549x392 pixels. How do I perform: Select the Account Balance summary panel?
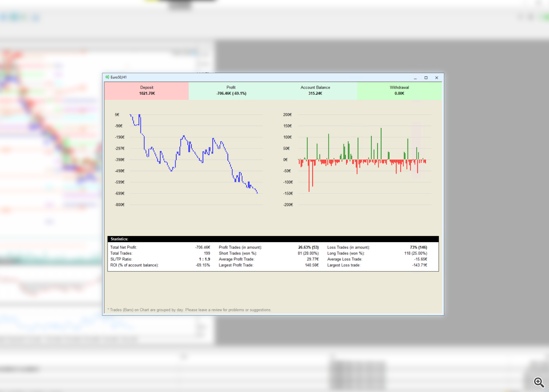(315, 90)
